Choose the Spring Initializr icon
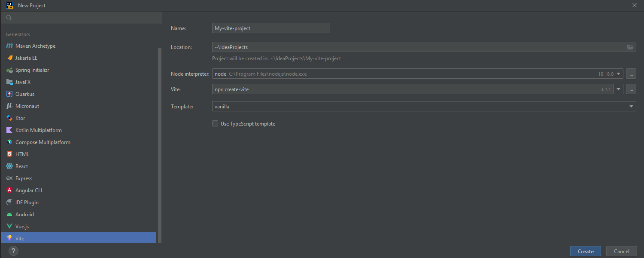The width and height of the screenshot is (644, 258). (x=9, y=70)
